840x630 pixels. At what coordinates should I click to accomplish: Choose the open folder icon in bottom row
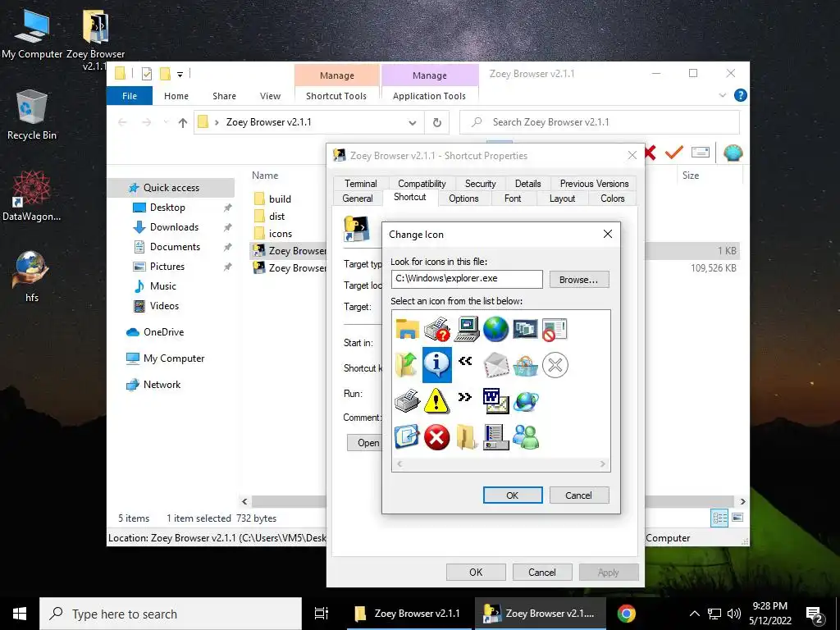click(x=467, y=436)
